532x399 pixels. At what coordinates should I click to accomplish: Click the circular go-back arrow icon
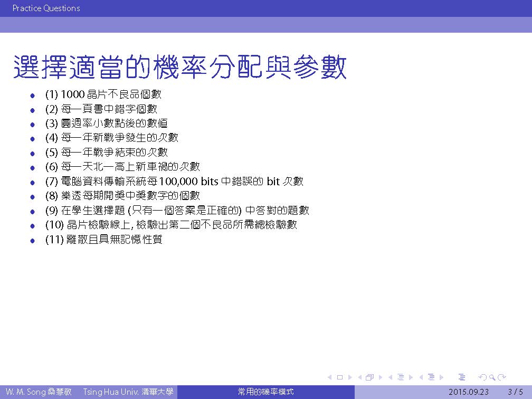482,377
